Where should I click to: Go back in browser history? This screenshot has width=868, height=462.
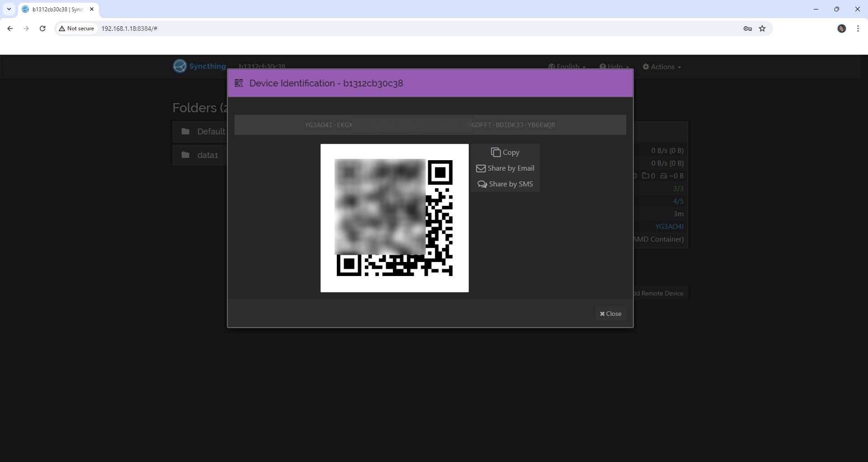10,29
